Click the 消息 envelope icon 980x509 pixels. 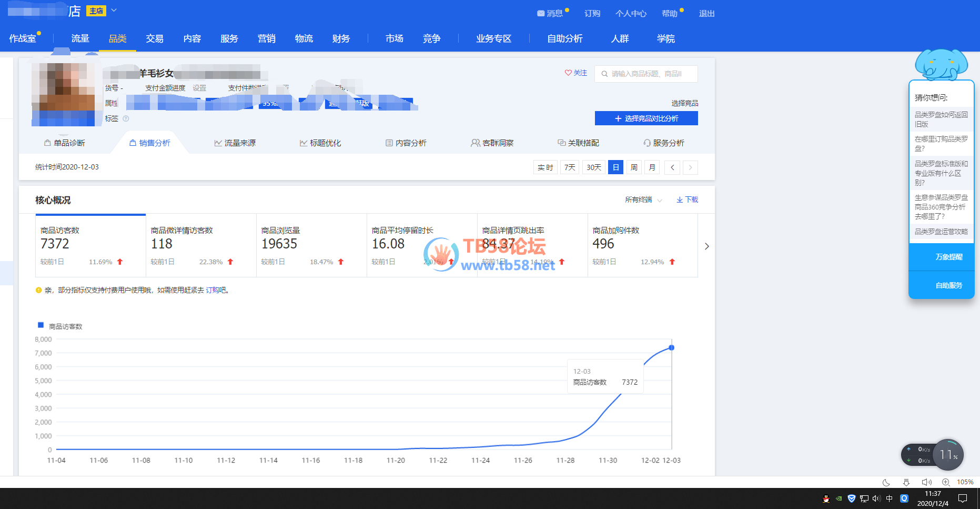(x=541, y=14)
